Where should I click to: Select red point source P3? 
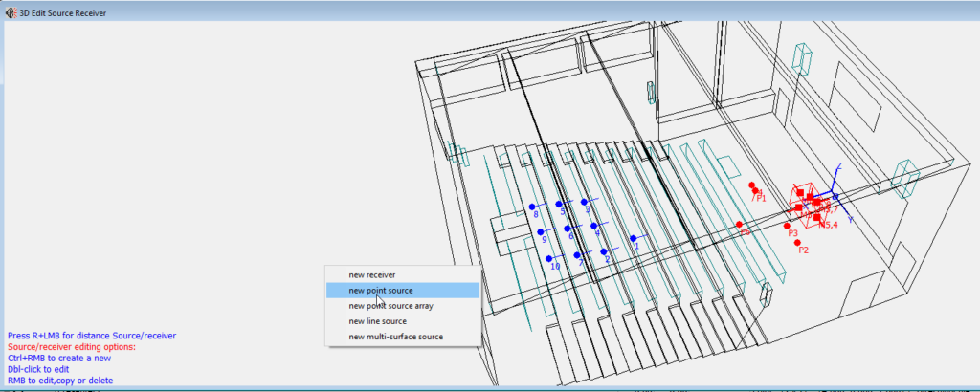coord(787,226)
